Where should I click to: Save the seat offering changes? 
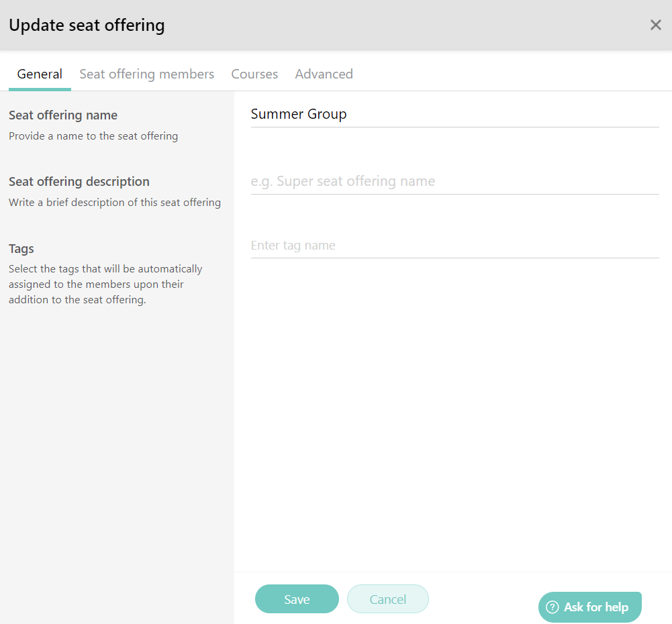297,599
